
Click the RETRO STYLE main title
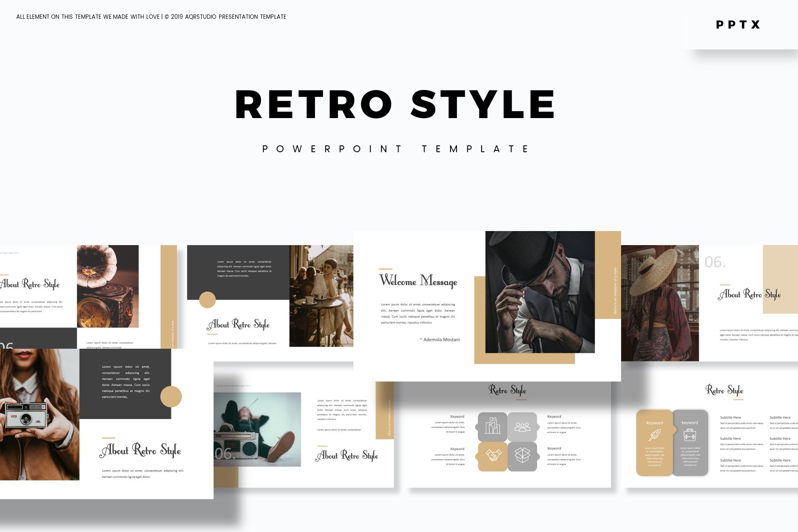tap(395, 105)
